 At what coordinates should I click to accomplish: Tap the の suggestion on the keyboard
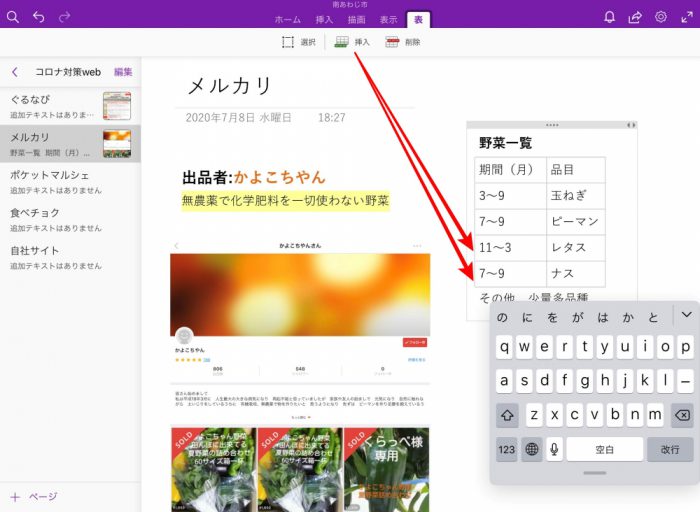click(502, 317)
